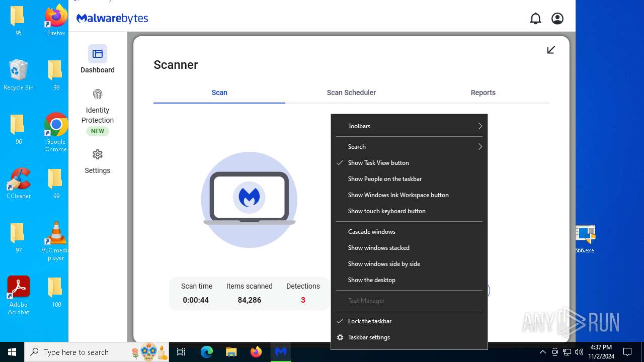
Task: Select Adobe Acrobat desktop shortcut
Action: tap(18, 295)
